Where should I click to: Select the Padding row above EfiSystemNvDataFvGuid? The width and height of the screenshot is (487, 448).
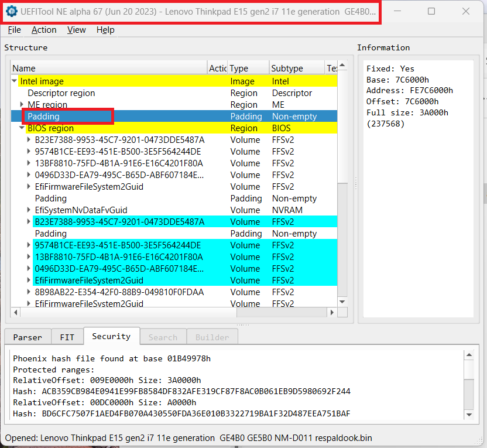[x=174, y=198]
